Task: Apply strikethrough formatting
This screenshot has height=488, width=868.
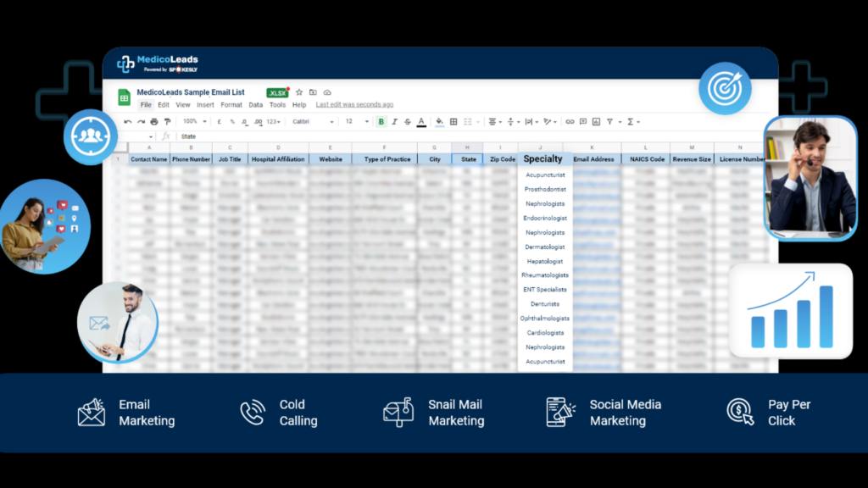Action: point(407,121)
